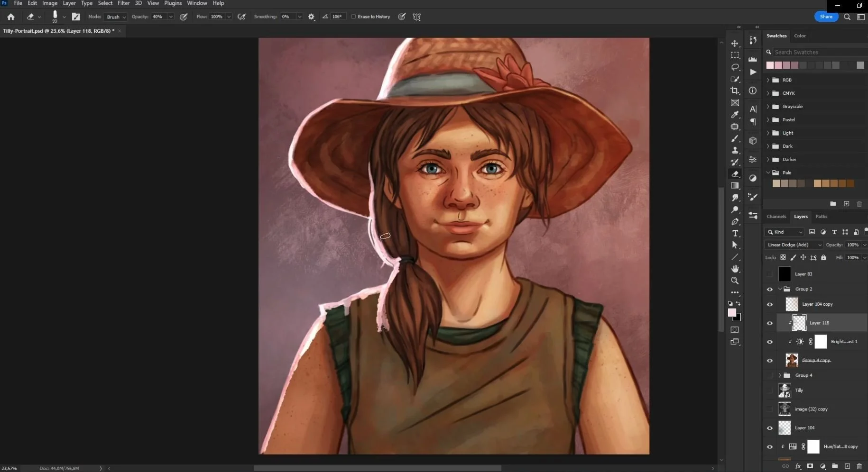Click the pink foreground color swatch

732,313
